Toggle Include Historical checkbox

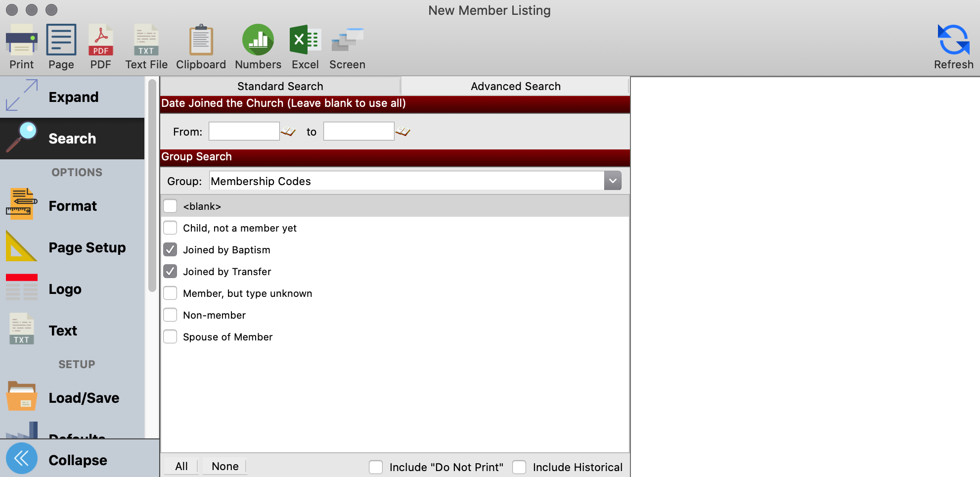[x=519, y=467]
